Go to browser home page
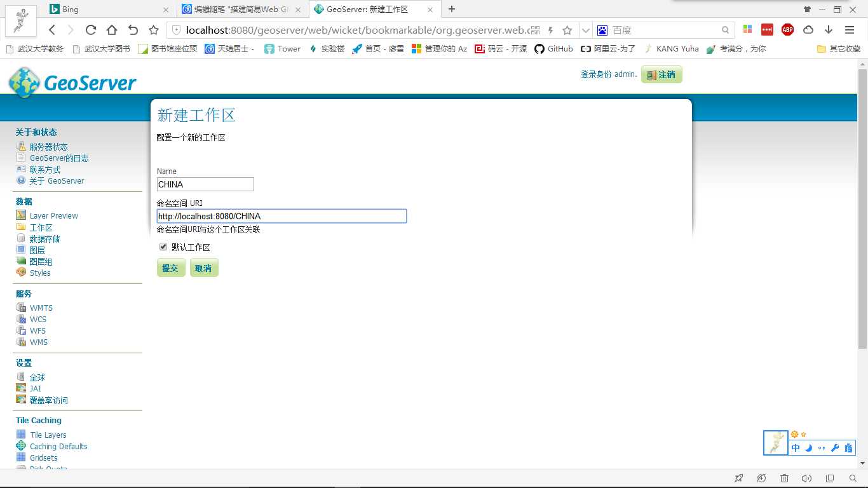The image size is (868, 488). (111, 30)
